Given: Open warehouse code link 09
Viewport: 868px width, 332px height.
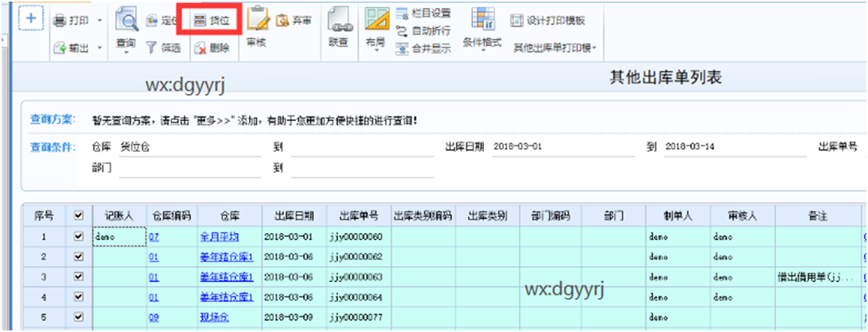Looking at the screenshot, I should click(x=154, y=318).
